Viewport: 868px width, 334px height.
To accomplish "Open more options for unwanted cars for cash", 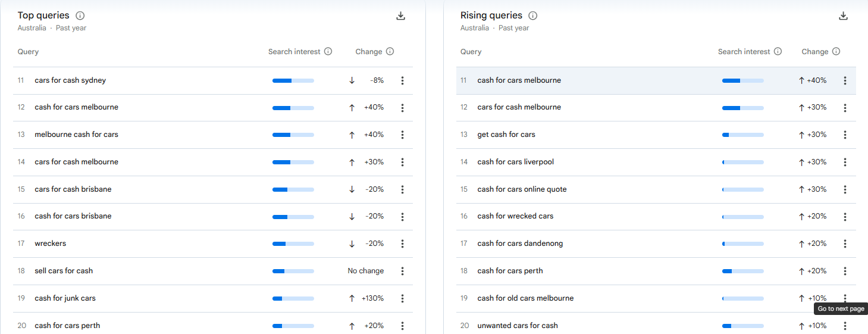I will (x=845, y=326).
